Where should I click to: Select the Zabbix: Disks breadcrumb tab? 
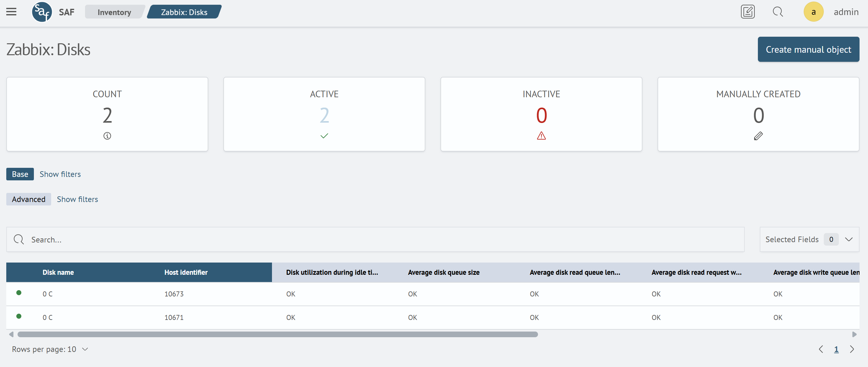pos(184,12)
